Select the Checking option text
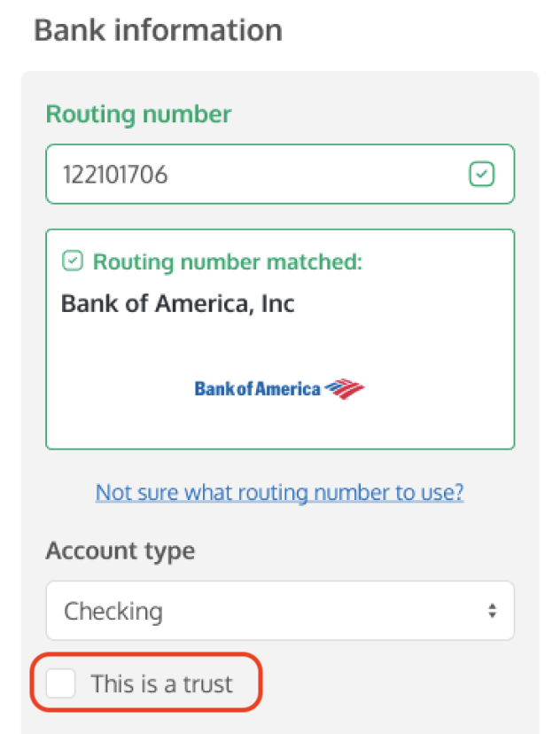 click(113, 611)
